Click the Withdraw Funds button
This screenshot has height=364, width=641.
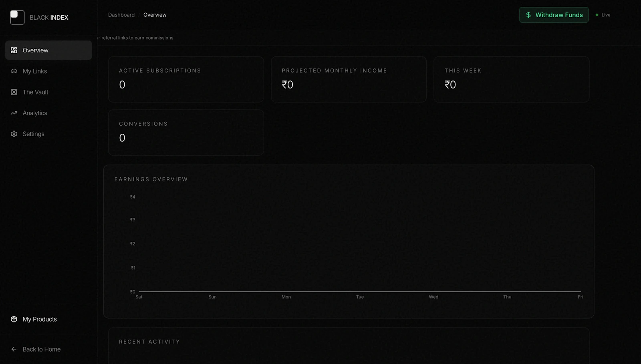554,15
